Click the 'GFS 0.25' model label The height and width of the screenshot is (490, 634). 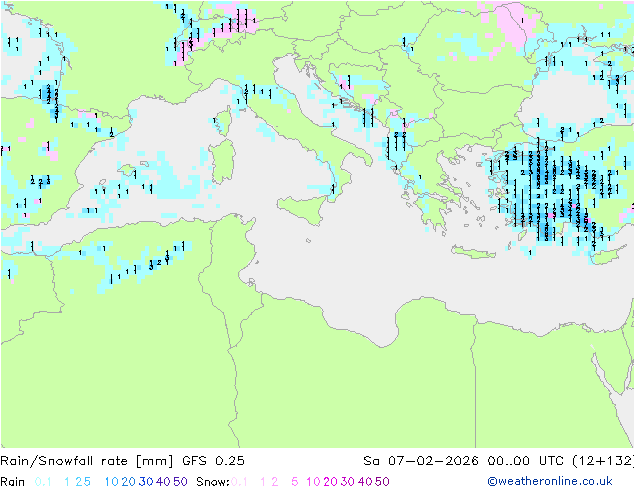213,461
